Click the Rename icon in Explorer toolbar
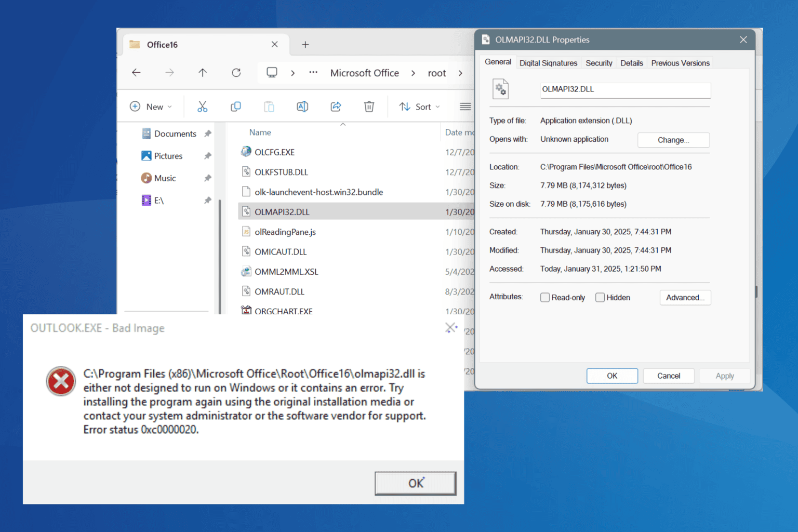 302,107
